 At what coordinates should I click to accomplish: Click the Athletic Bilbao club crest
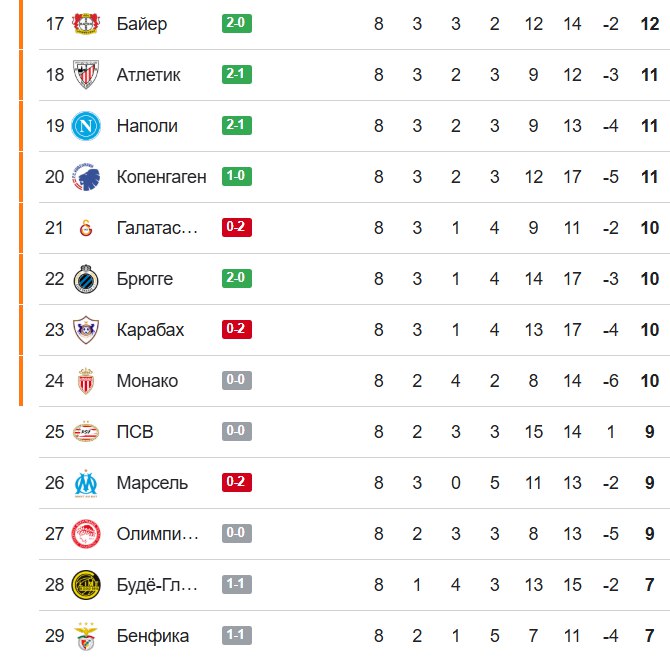coord(86,74)
